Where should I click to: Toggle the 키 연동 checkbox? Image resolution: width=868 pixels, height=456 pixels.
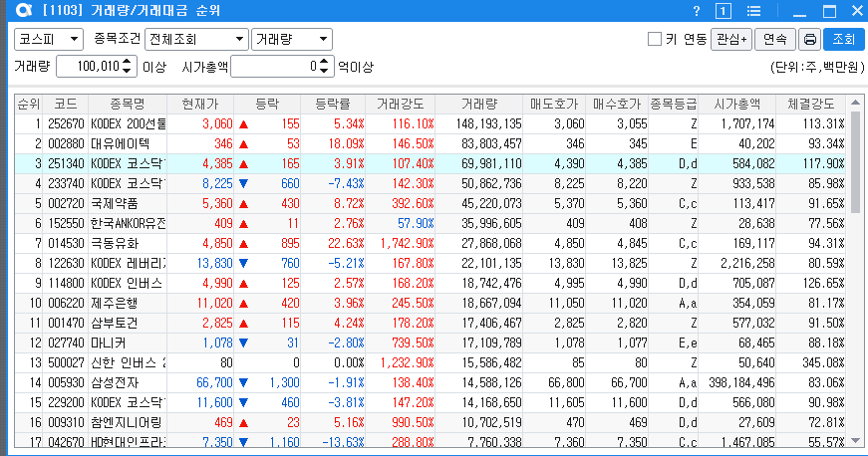tap(655, 39)
